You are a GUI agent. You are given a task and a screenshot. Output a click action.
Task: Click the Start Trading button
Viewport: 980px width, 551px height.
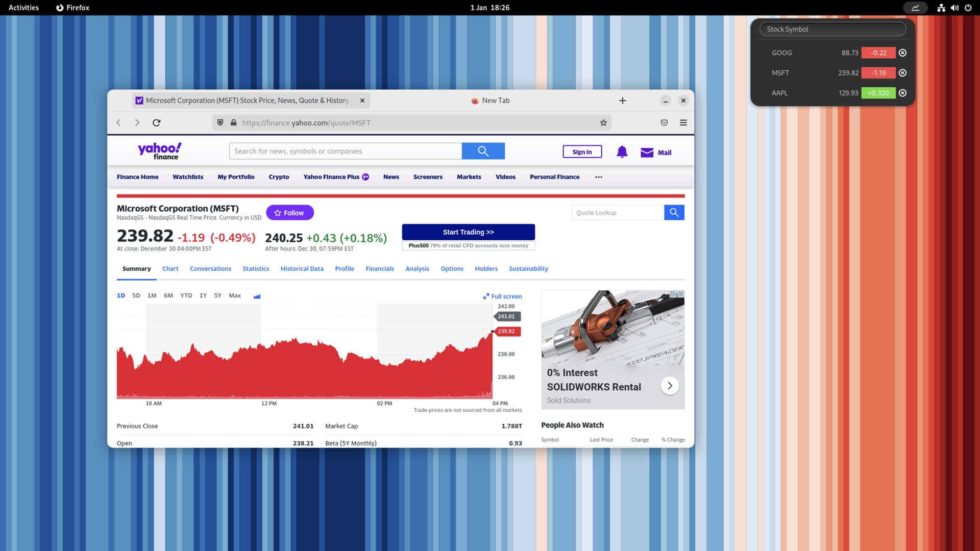pos(468,232)
